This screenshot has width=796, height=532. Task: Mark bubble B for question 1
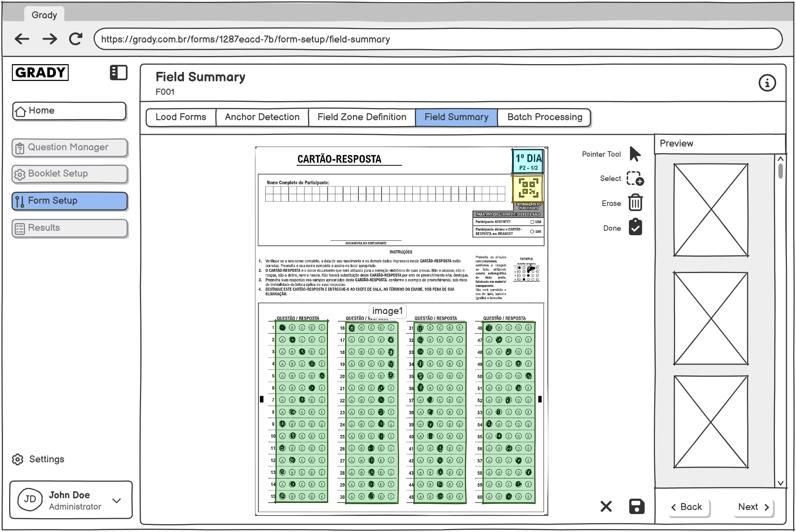click(x=292, y=327)
